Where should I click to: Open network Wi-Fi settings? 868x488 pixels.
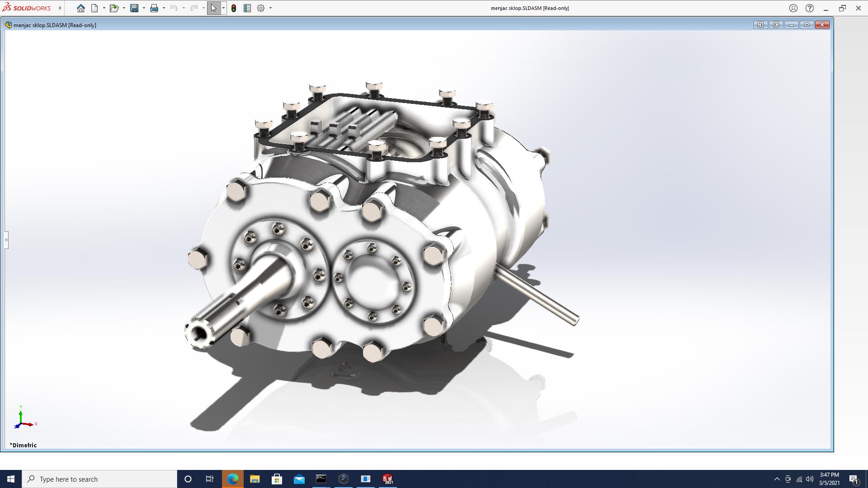click(x=799, y=479)
